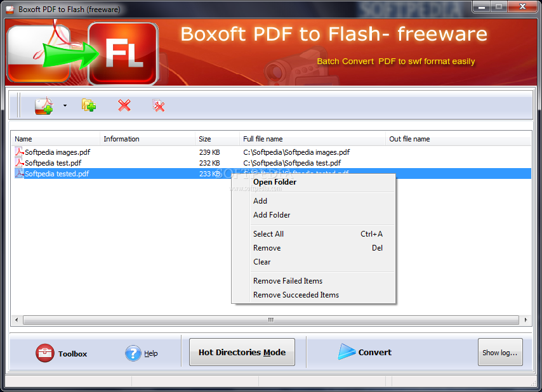The width and height of the screenshot is (542, 392).
Task: Select the Softpedia tested.pdf row
Action: [x=272, y=173]
